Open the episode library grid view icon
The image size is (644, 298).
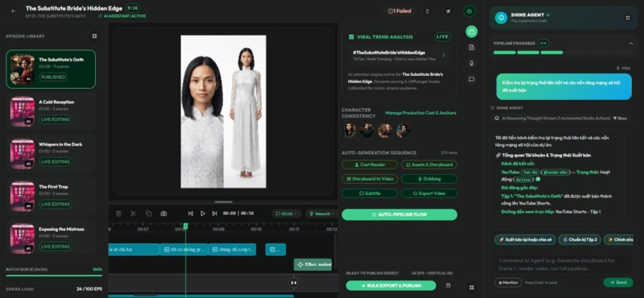click(94, 36)
